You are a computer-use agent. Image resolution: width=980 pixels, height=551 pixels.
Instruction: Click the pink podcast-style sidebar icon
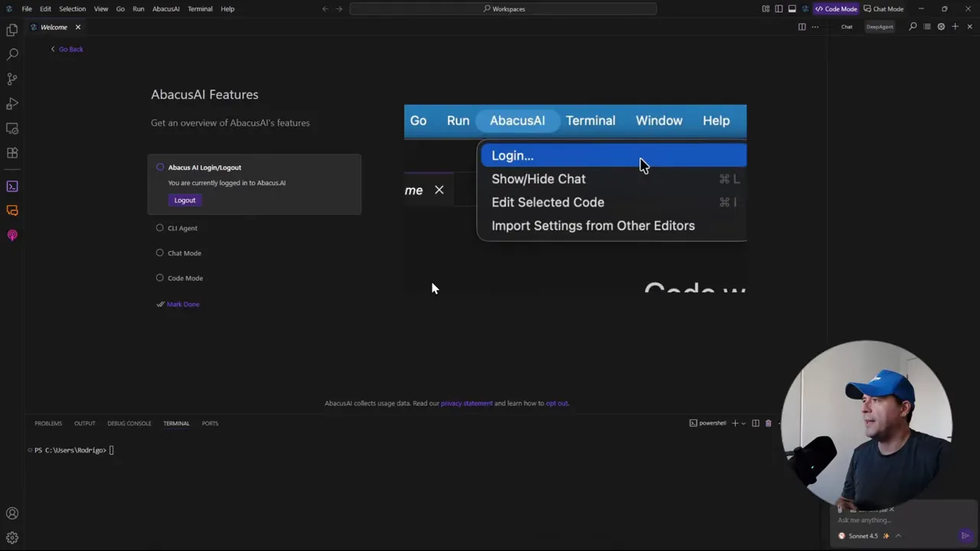tap(12, 235)
